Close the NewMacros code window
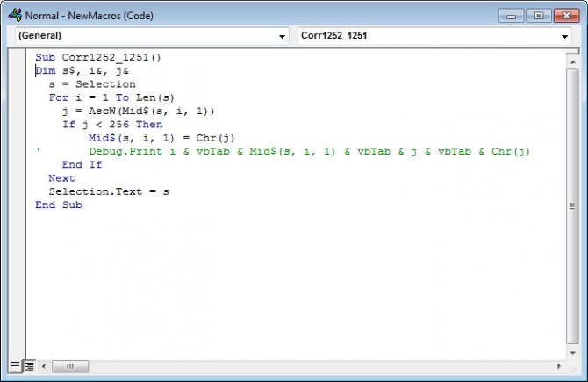588x382 pixels. pyautogui.click(x=564, y=15)
